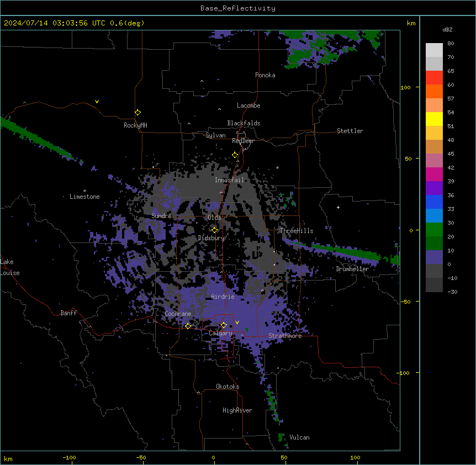The image size is (476, 465).
Task: Click the 45 value on the dBZ scale
Action: (x=451, y=154)
